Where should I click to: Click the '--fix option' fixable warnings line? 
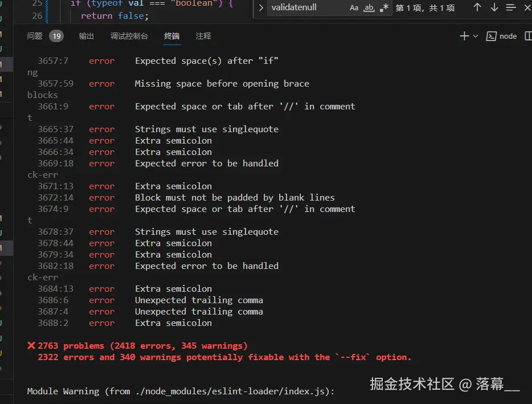pyautogui.click(x=224, y=357)
